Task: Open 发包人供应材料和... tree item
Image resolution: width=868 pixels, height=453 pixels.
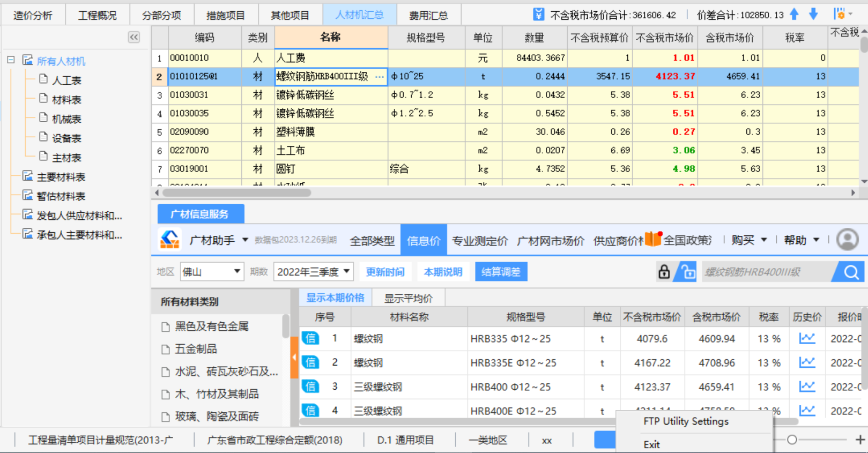Action: point(79,216)
